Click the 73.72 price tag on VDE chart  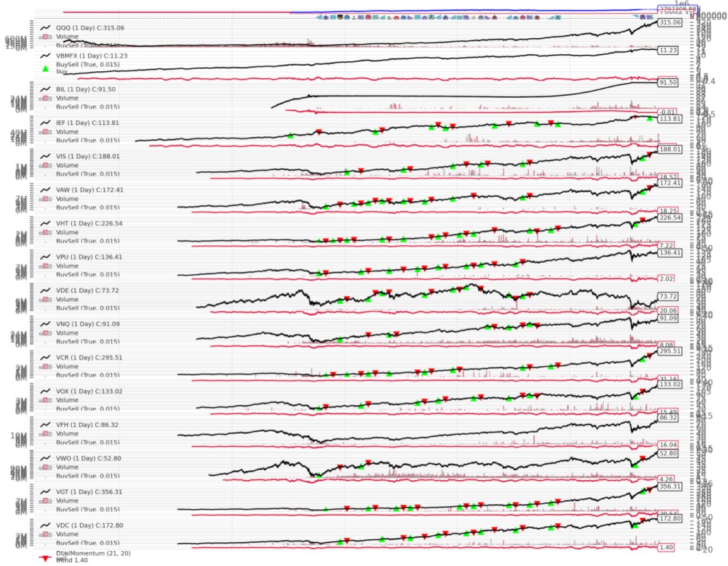pyautogui.click(x=667, y=296)
